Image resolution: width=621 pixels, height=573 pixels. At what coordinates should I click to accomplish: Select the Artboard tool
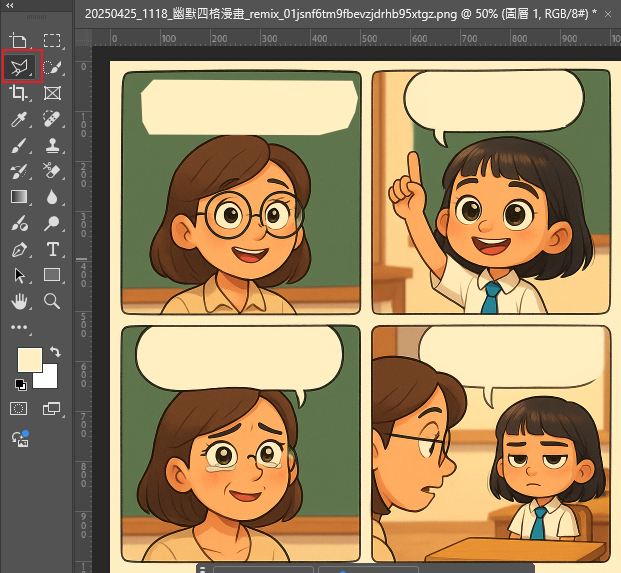[x=19, y=41]
